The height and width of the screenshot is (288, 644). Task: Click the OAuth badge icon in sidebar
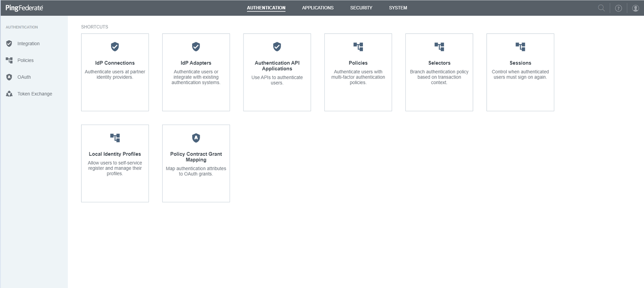[x=9, y=77]
